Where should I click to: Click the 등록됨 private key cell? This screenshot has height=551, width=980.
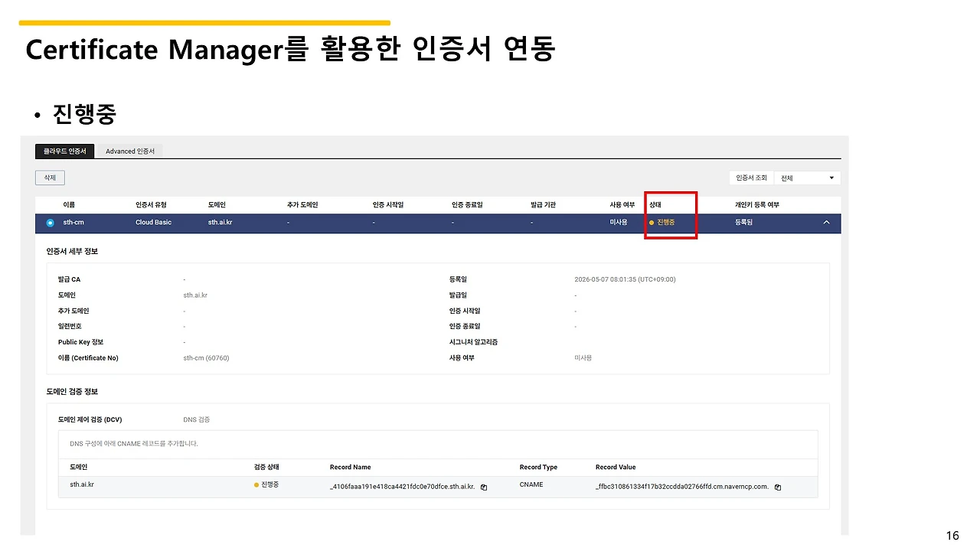click(x=744, y=223)
